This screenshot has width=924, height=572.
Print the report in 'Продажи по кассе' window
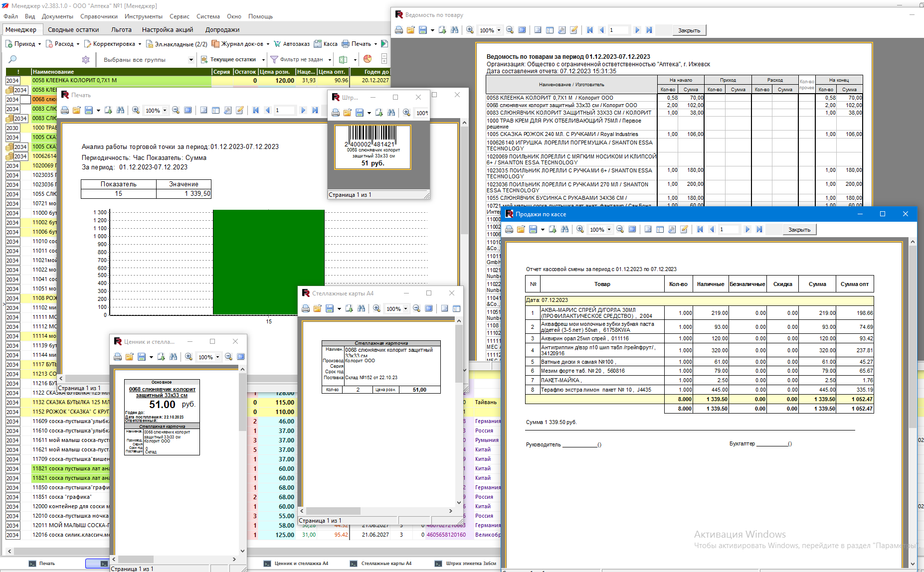pos(509,229)
